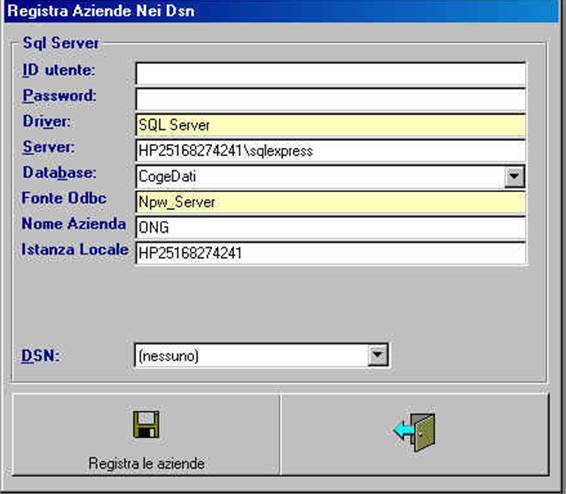The width and height of the screenshot is (566, 494).
Task: Click the Registra Aziende Nei Dsn title bar
Action: [x=282, y=11]
